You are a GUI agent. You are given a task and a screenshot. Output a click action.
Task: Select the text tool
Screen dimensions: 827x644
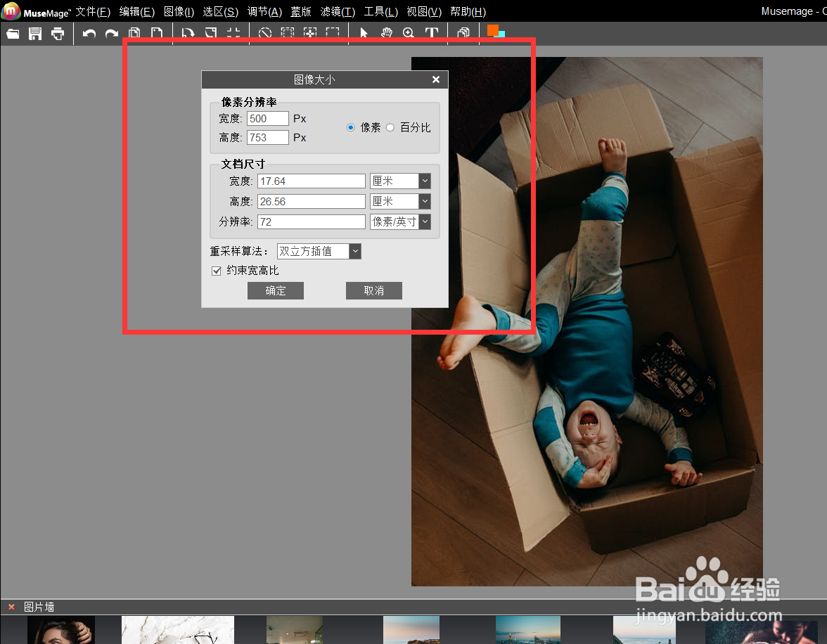point(432,33)
